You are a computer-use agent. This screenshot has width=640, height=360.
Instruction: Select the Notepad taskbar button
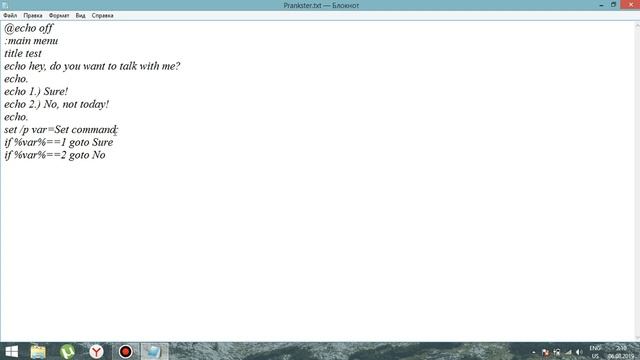[x=154, y=351]
